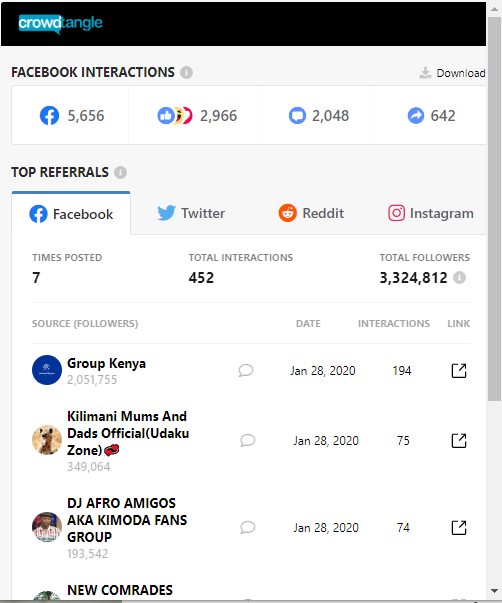Viewport: 502px width, 603px height.
Task: Open the Group Kenya external link icon
Action: coord(459,371)
